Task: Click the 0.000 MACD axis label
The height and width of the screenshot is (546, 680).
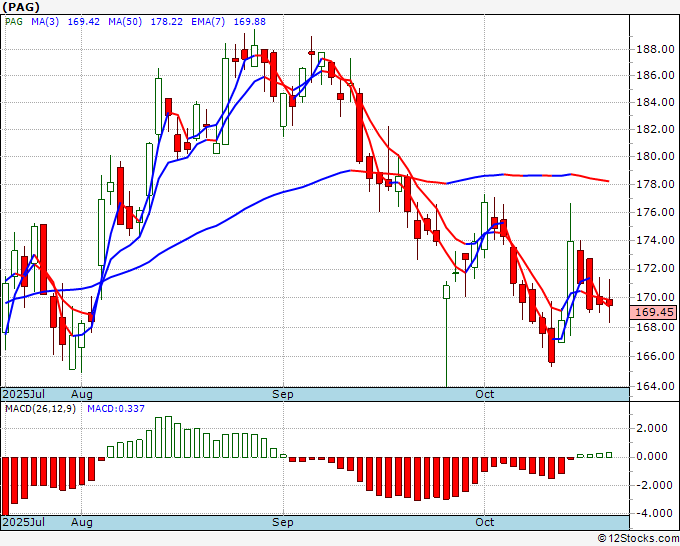Action: click(x=651, y=456)
